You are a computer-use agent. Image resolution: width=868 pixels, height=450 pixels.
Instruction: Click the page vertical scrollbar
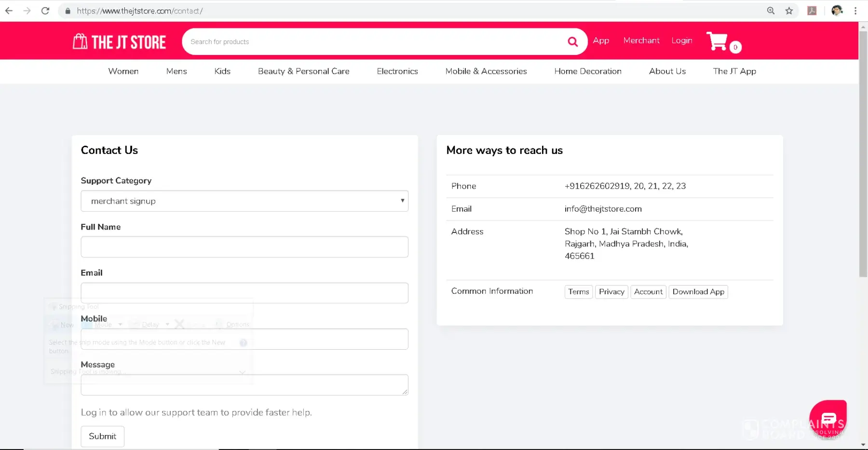(x=863, y=154)
